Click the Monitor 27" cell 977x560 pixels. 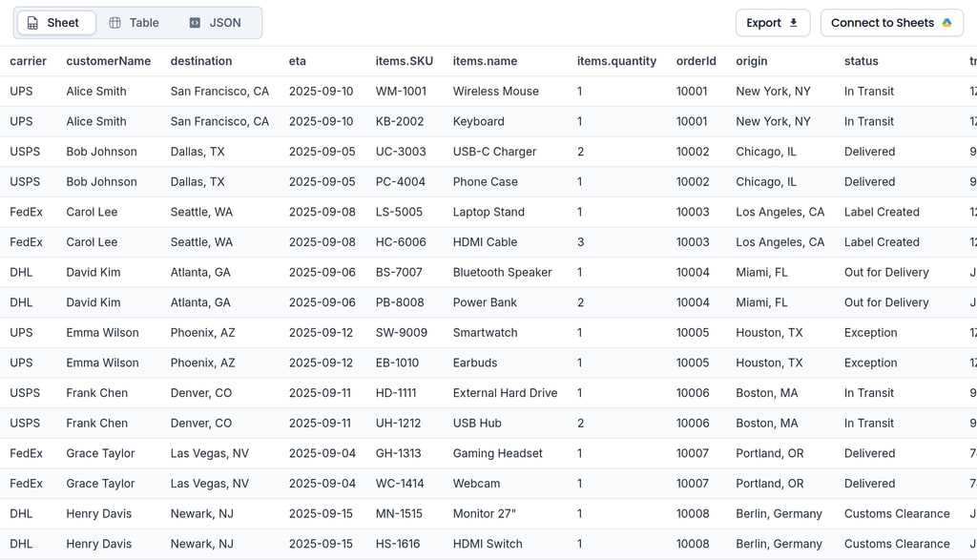pyautogui.click(x=484, y=514)
